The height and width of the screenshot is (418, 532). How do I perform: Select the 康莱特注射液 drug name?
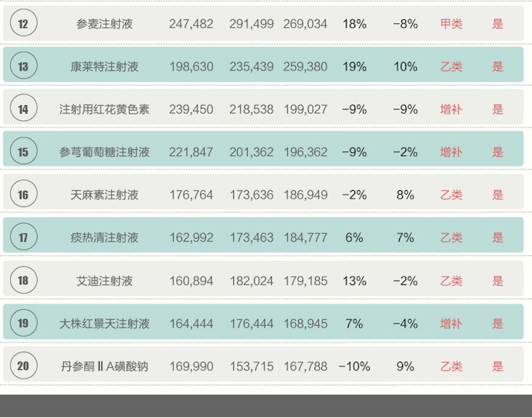104,66
